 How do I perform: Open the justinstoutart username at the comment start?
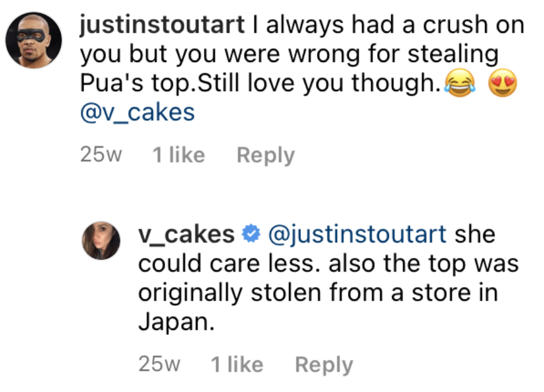[162, 25]
